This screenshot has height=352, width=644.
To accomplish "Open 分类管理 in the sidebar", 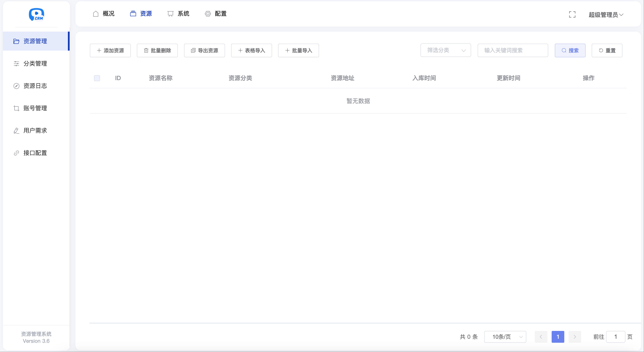I will click(x=36, y=63).
